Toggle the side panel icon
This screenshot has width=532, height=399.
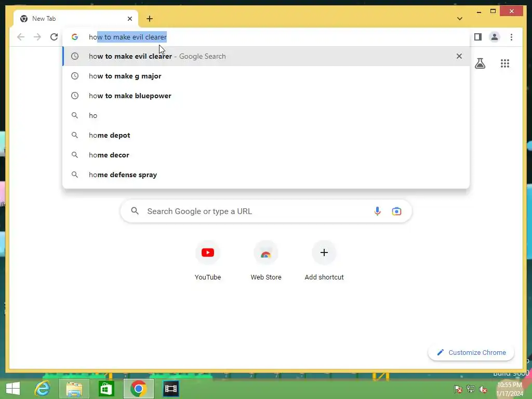[478, 37]
